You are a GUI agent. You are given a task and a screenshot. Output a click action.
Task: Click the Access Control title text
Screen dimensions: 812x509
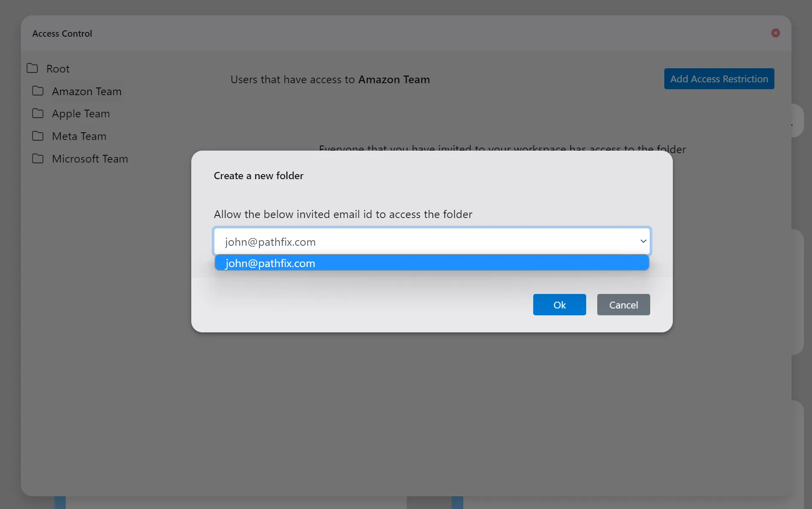click(62, 34)
